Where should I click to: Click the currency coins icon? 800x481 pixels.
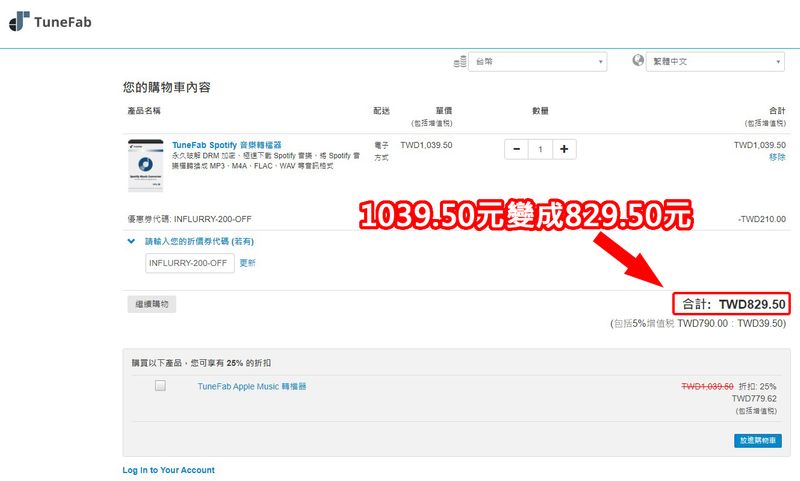pos(460,61)
